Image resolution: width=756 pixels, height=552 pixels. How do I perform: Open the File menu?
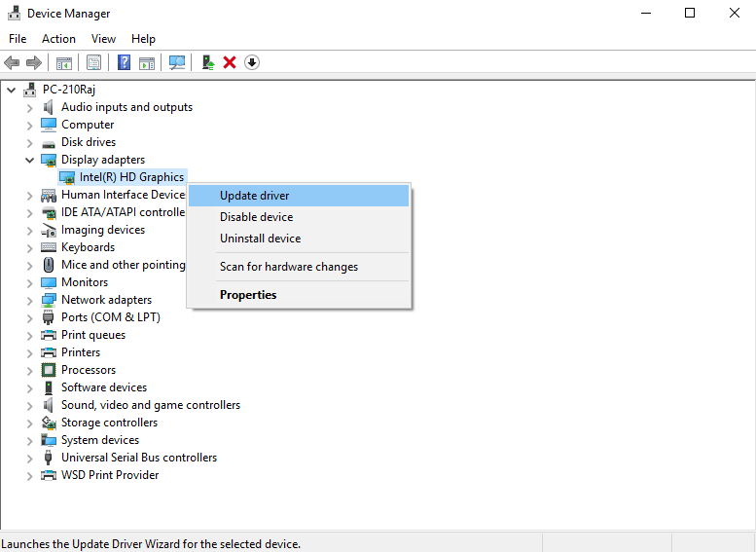(18, 39)
